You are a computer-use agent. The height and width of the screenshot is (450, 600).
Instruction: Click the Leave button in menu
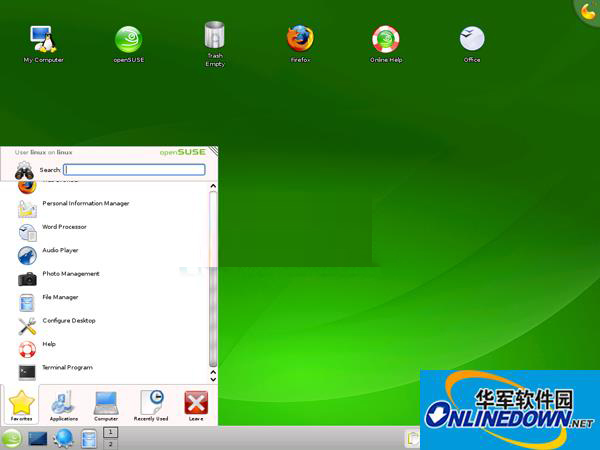(x=197, y=405)
